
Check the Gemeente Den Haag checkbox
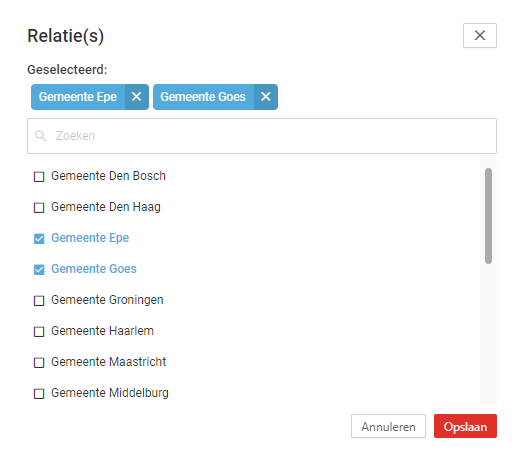click(39, 207)
